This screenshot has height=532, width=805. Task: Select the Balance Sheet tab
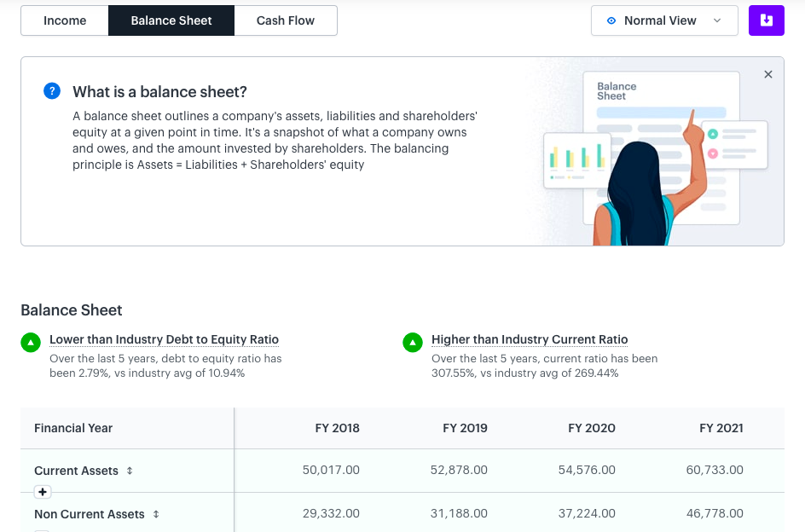click(x=171, y=20)
